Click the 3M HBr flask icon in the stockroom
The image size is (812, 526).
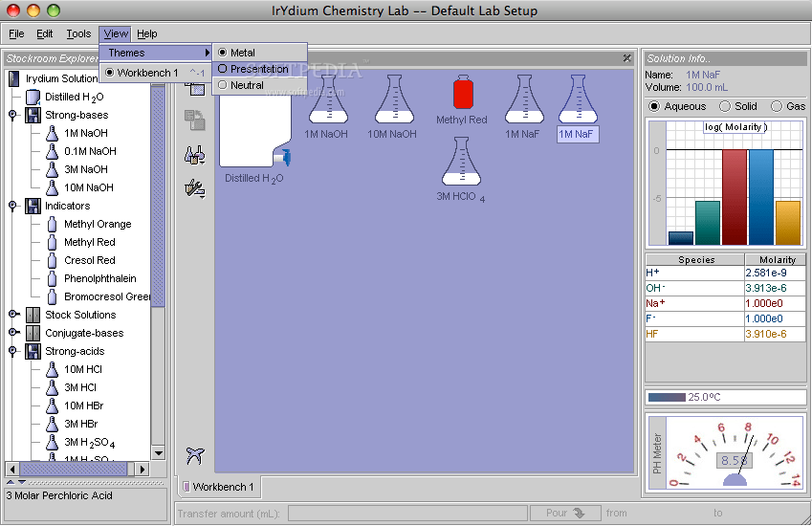pyautogui.click(x=52, y=424)
